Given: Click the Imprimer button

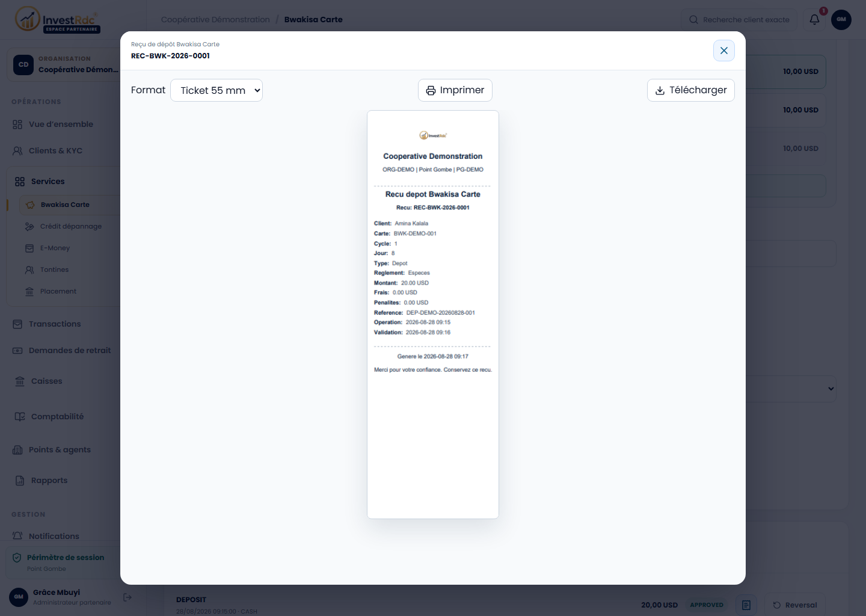Looking at the screenshot, I should tap(455, 90).
